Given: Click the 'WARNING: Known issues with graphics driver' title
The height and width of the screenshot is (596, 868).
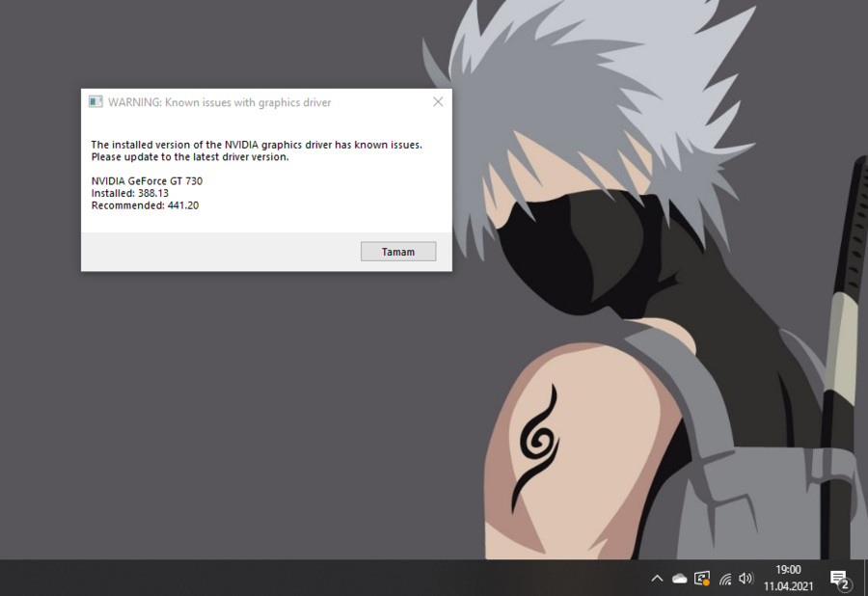Looking at the screenshot, I should pos(219,102).
